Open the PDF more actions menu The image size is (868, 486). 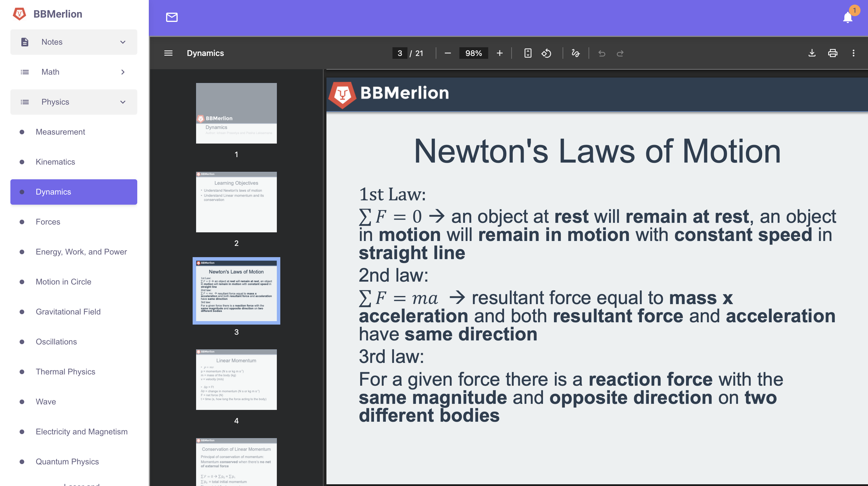[853, 53]
